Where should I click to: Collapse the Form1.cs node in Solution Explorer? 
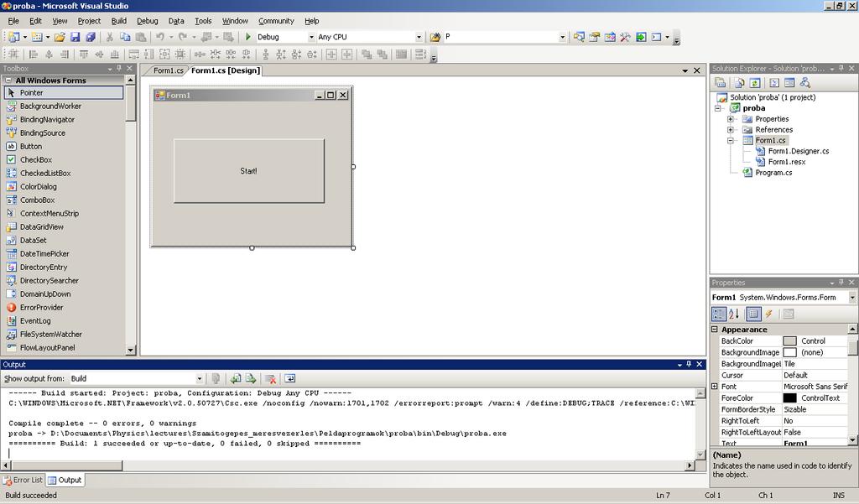click(731, 140)
